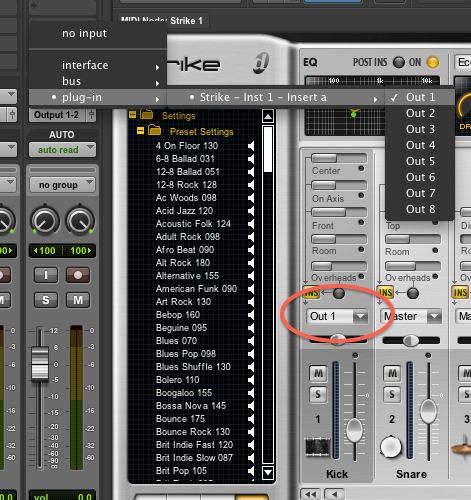The height and width of the screenshot is (500, 471).
Task: Choose Out 8 from output submenu
Action: click(x=420, y=209)
